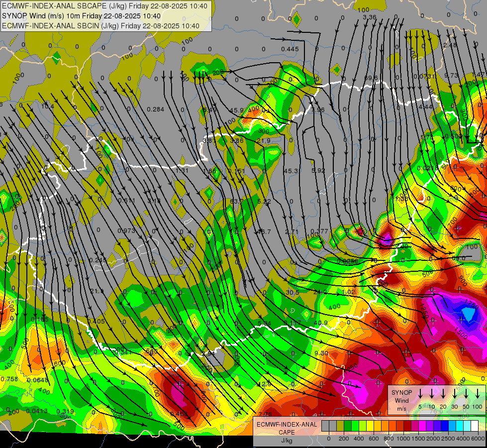
Task: Click the map value 0.758
Action: pos(9,379)
